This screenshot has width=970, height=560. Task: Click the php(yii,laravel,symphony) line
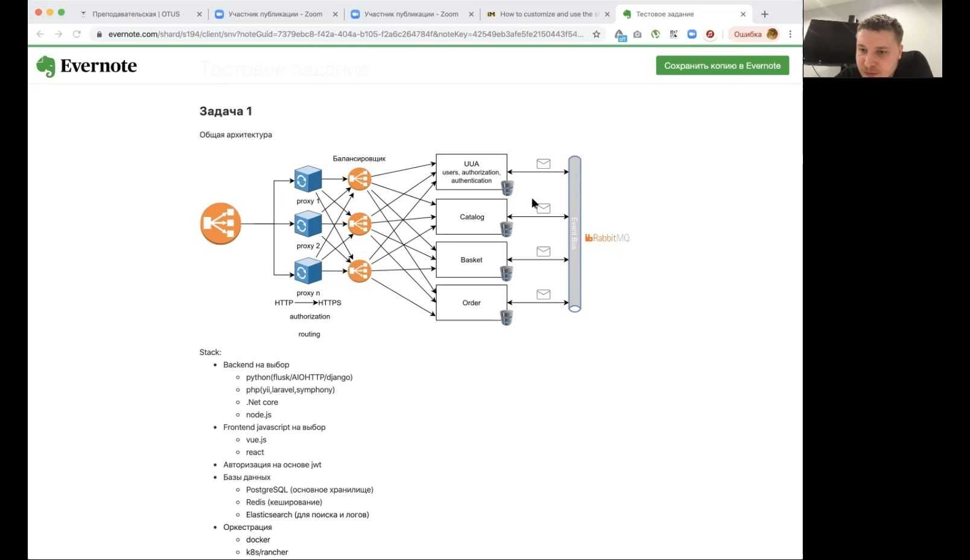(x=290, y=390)
